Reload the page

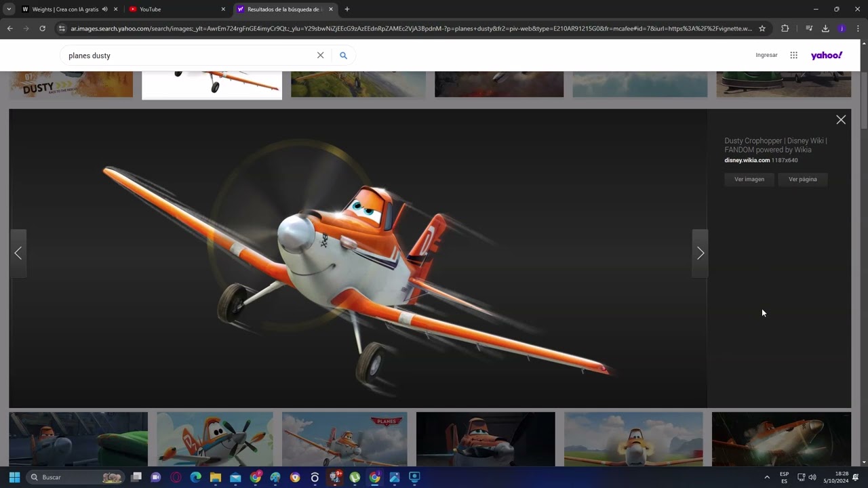click(x=42, y=28)
